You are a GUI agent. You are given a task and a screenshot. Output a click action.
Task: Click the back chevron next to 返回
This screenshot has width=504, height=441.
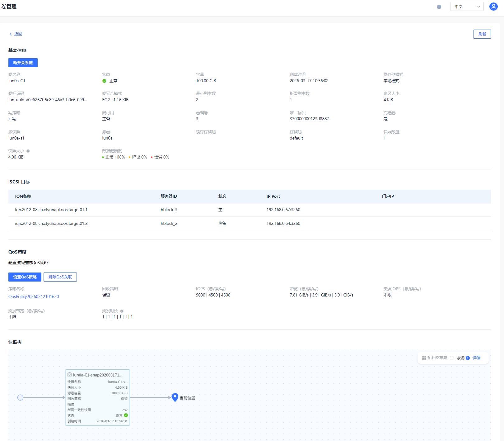tap(11, 34)
